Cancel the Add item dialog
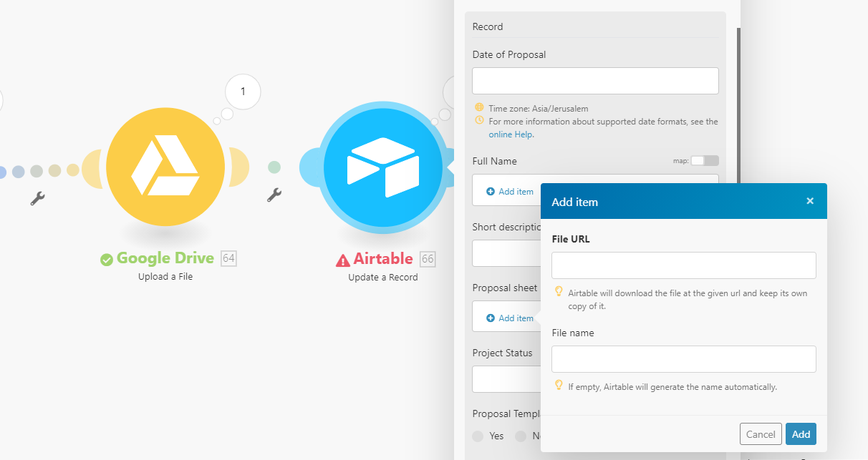 (x=761, y=434)
